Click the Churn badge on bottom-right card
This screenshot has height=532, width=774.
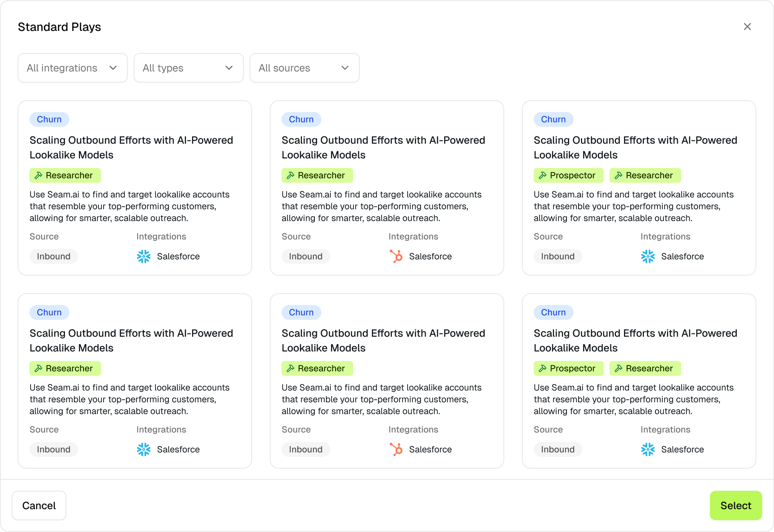(553, 312)
